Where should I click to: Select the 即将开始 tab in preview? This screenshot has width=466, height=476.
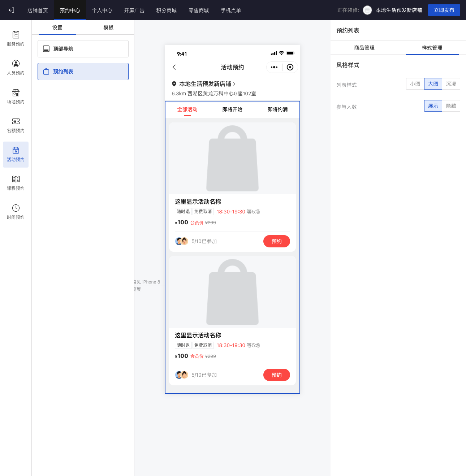232,109
